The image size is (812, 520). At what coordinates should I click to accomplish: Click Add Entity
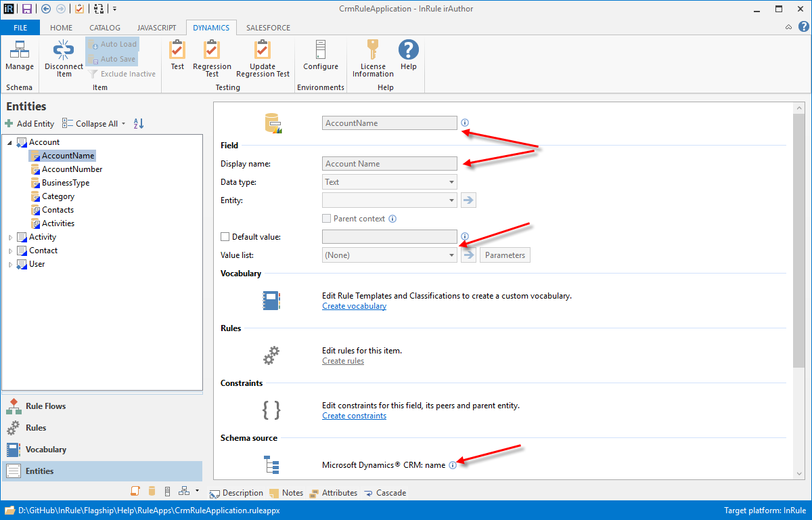pyautogui.click(x=30, y=124)
